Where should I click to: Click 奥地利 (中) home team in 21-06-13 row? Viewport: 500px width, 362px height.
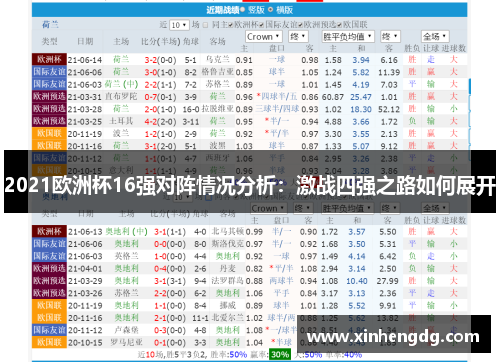click(x=126, y=231)
